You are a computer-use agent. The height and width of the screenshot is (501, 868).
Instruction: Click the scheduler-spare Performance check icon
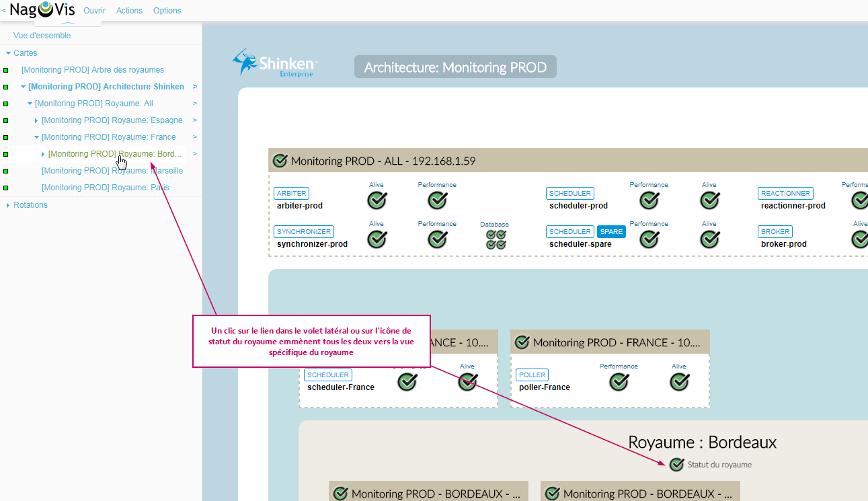(x=649, y=239)
